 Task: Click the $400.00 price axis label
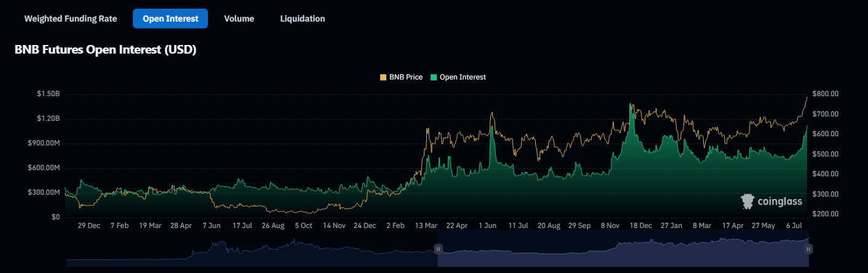click(x=826, y=174)
